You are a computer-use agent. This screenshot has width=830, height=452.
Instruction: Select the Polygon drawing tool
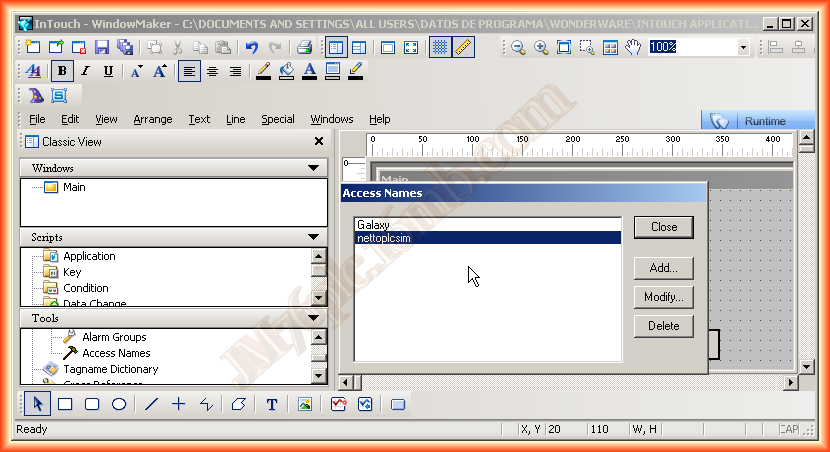(238, 404)
